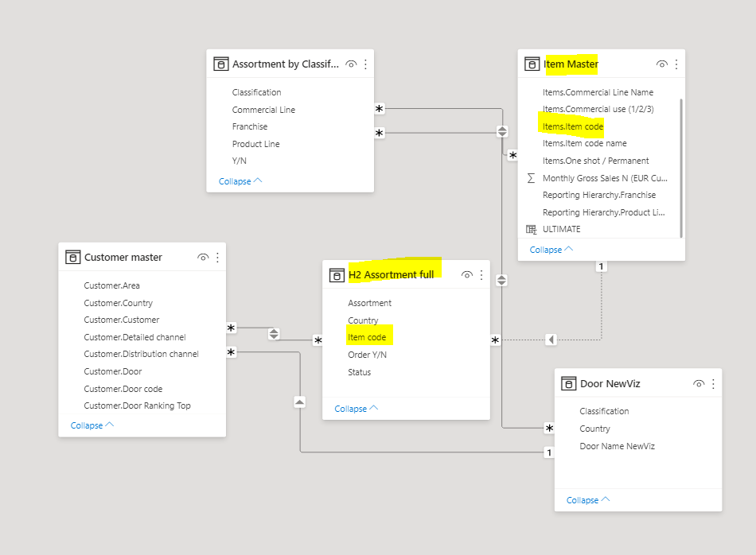The image size is (756, 555).
Task: Toggle visibility of Item Master table
Action: click(x=662, y=64)
